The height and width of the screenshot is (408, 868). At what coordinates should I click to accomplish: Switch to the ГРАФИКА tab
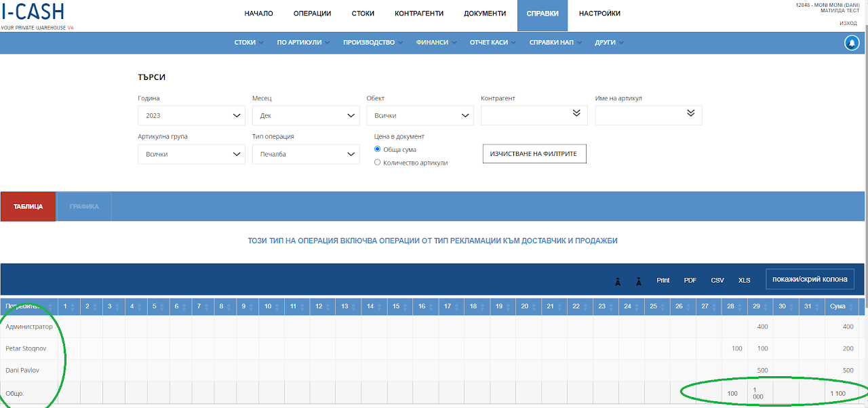tap(84, 206)
